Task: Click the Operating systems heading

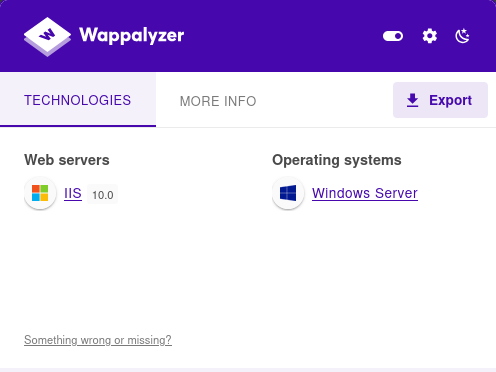Action: [337, 160]
